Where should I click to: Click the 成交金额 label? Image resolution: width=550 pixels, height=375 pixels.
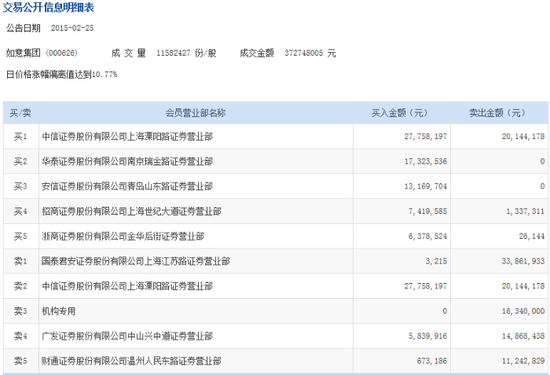coord(257,53)
